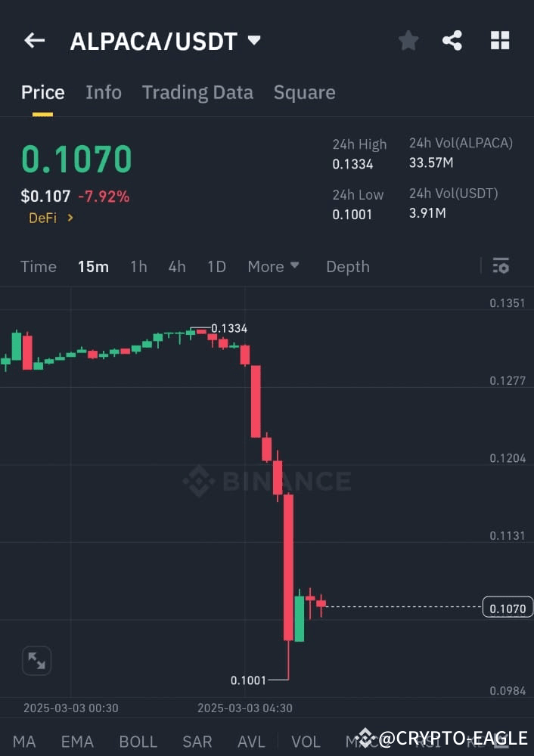Enable the MA indicator
The width and height of the screenshot is (534, 756).
click(25, 742)
